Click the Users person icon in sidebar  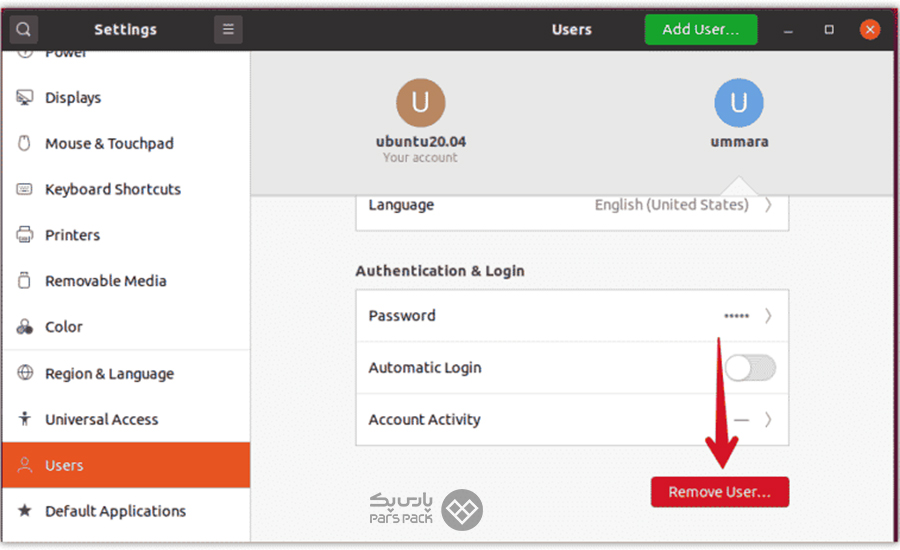click(25, 464)
